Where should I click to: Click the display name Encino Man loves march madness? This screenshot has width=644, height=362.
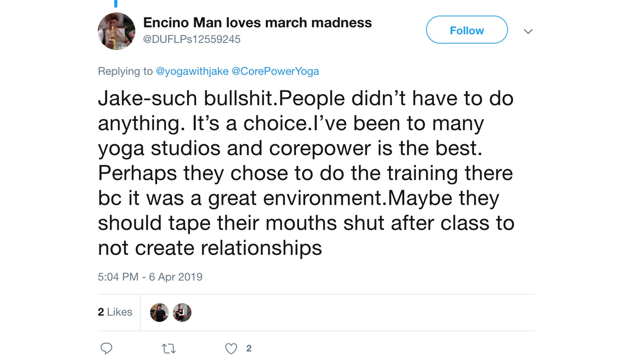[257, 23]
